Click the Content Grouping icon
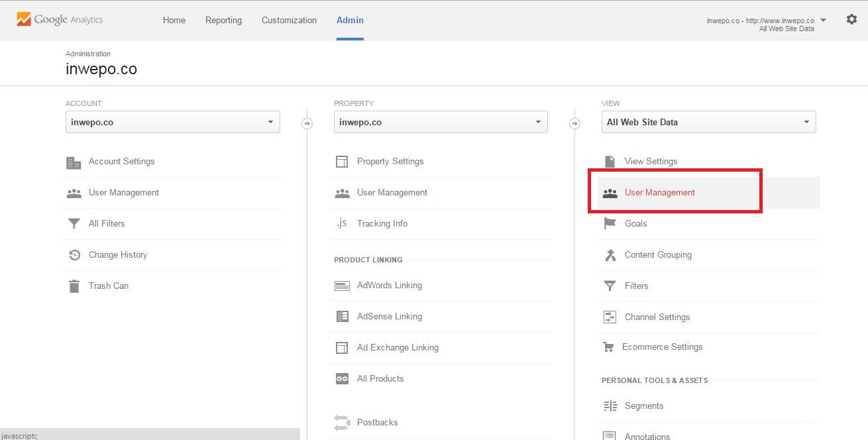Viewport: 868px width, 440px height. coord(610,255)
